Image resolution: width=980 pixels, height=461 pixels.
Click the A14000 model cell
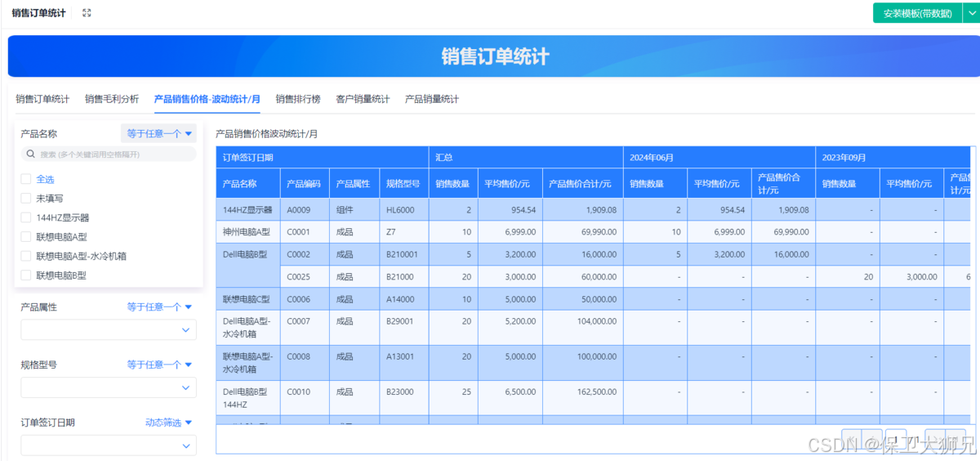[404, 299]
